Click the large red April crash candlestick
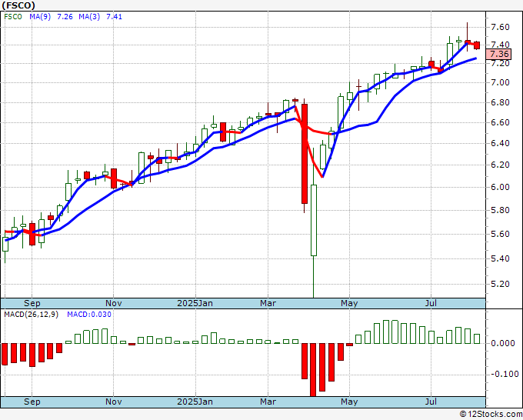 [305, 154]
